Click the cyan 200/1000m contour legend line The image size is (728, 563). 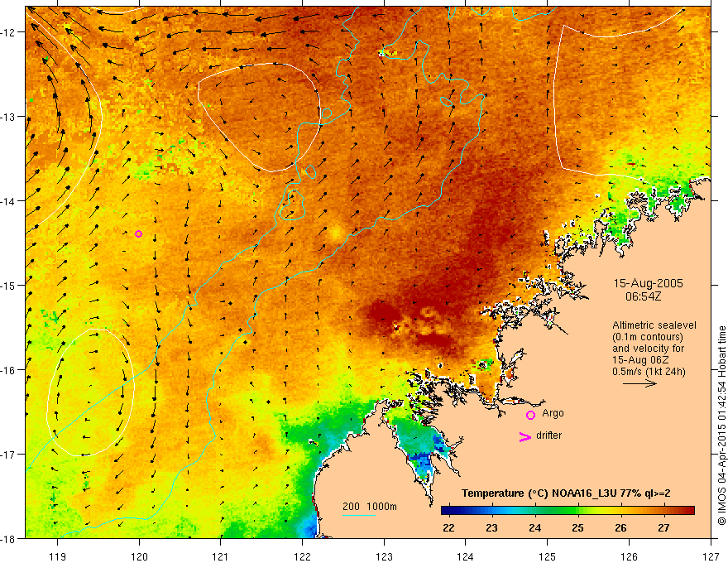click(359, 515)
